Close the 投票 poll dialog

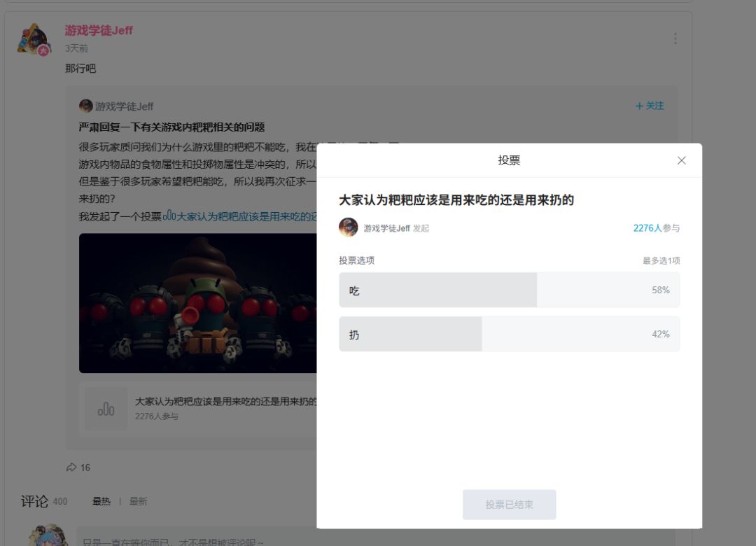pyautogui.click(x=681, y=160)
